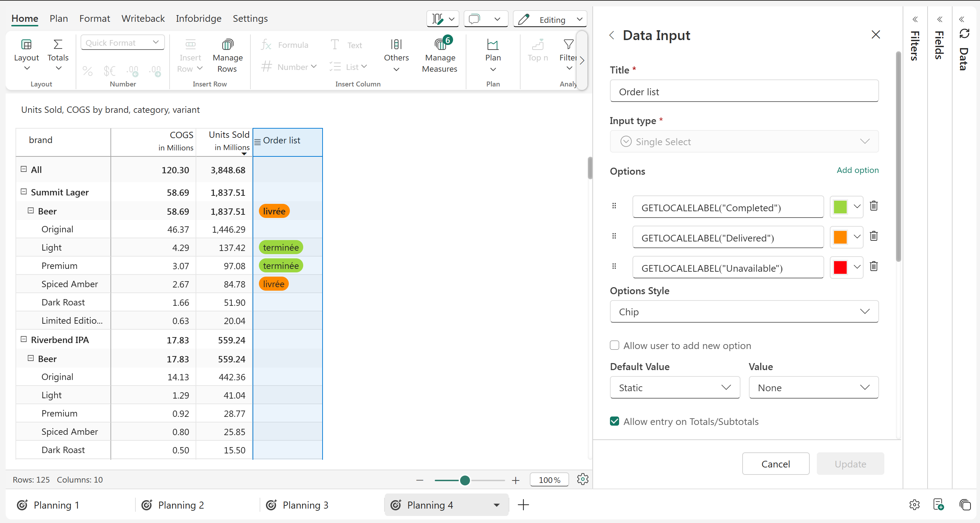Open the Default Value Static dropdown
The height and width of the screenshot is (523, 980).
(675, 388)
